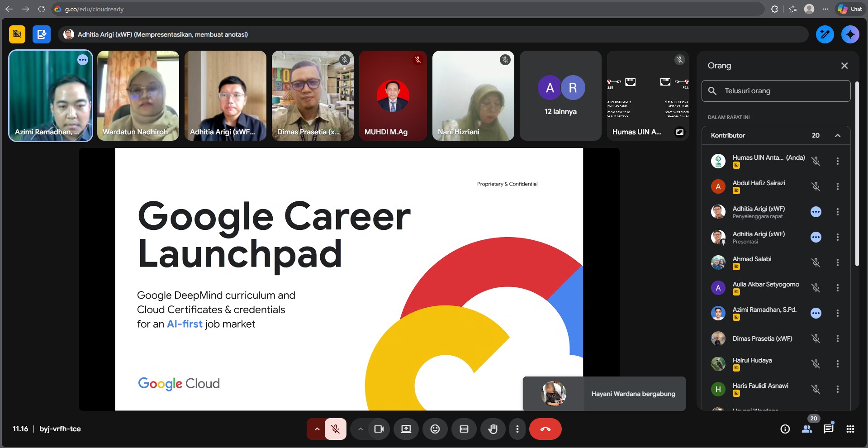Select Nani Hizriani video tile
Screen dimensions: 868x448
[x=473, y=95]
